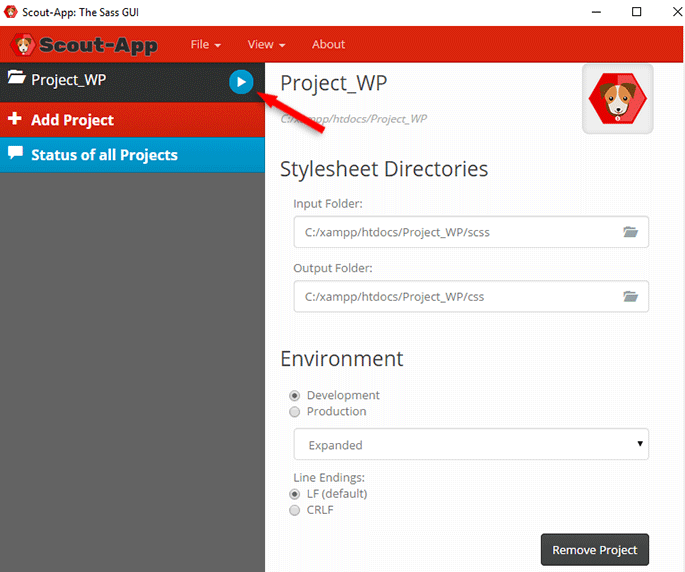
Task: Maximize the Scout-App window
Action: [637, 12]
